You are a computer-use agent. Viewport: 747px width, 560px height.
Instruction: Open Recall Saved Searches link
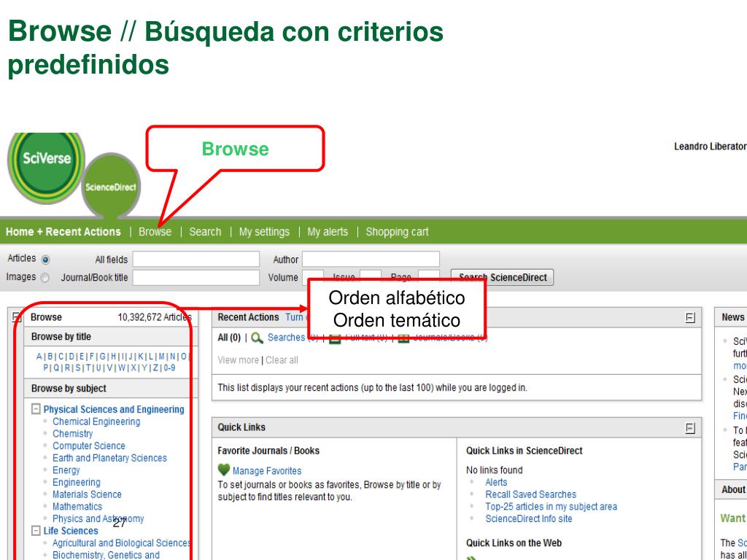click(531, 494)
